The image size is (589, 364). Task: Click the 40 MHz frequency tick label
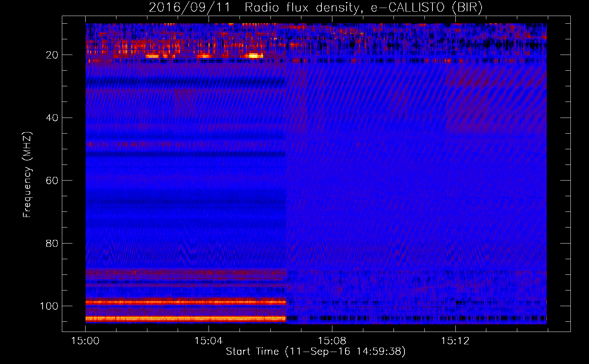click(52, 118)
